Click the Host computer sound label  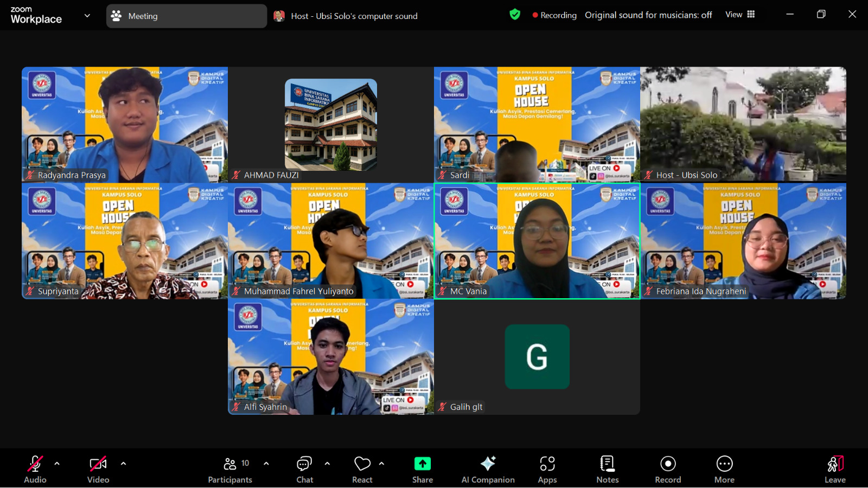(354, 16)
